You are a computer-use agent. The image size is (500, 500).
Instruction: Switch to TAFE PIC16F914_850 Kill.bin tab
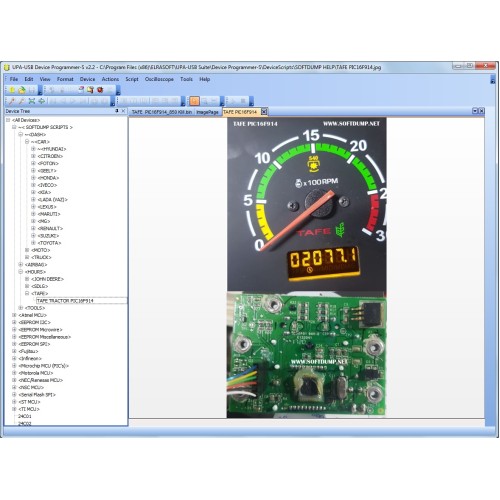click(x=162, y=112)
